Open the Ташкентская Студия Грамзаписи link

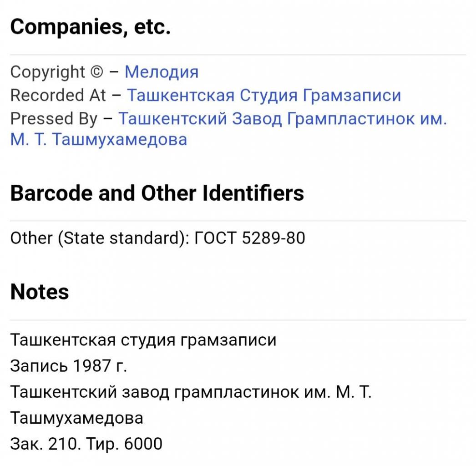(264, 95)
